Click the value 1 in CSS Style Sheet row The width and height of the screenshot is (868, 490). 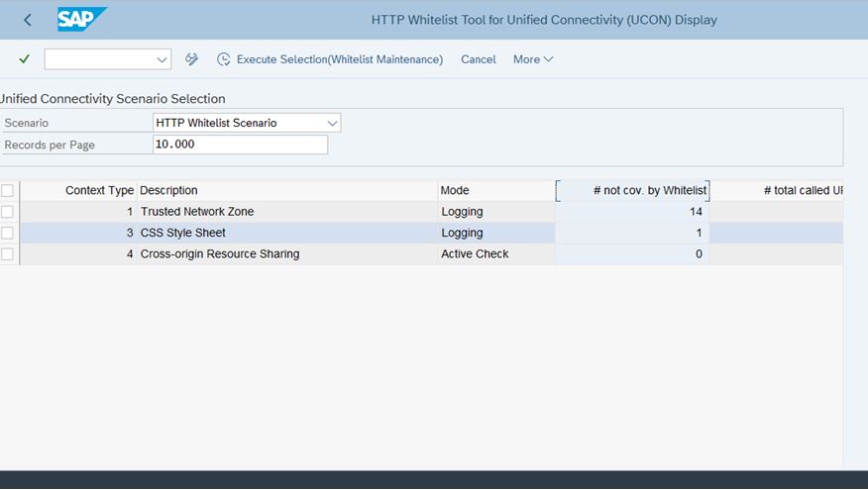[633, 233]
